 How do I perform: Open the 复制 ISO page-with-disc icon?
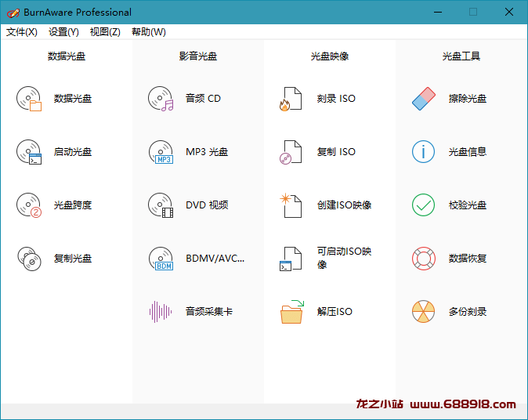[291, 152]
